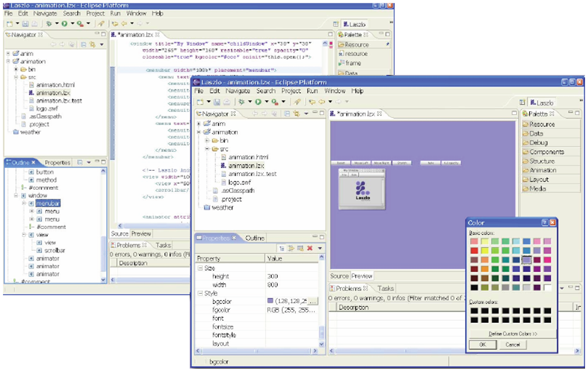The height and width of the screenshot is (373, 588).
Task: Click the help question mark in Color dialog
Action: 544,222
